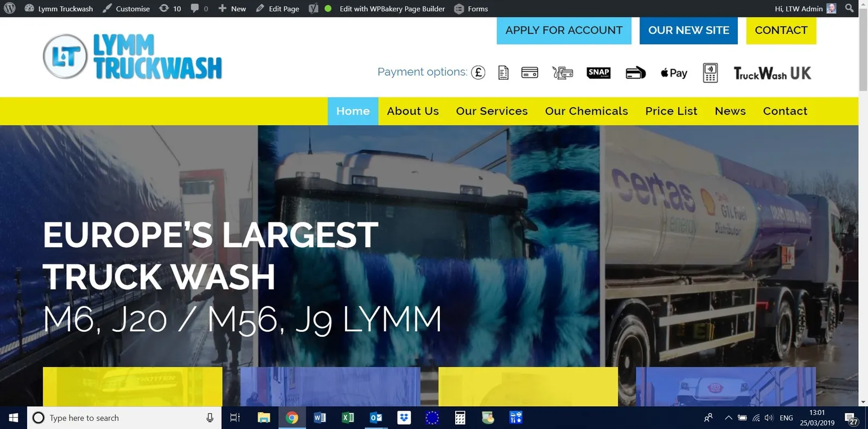Viewport: 868px width, 429px height.
Task: Open File Explorer from taskbar
Action: point(264,418)
